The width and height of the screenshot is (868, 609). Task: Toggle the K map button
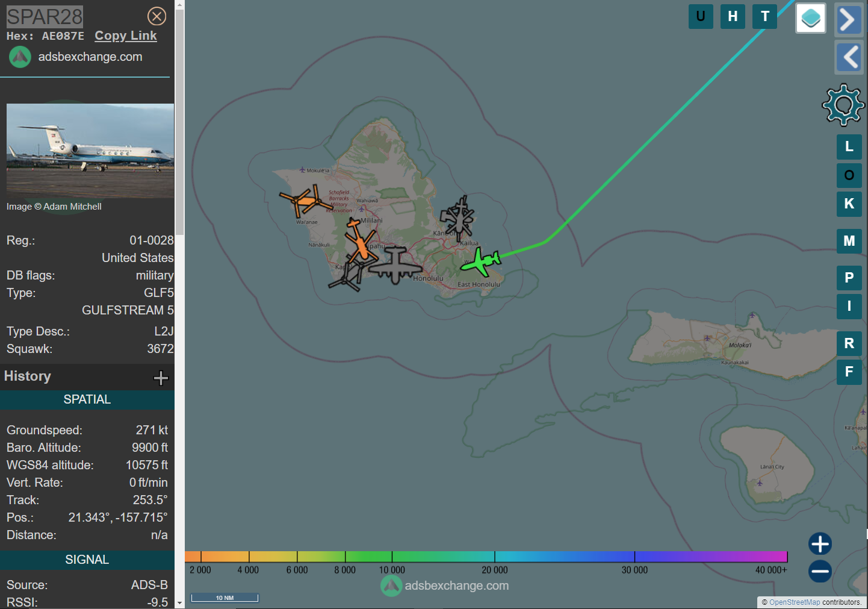click(849, 204)
